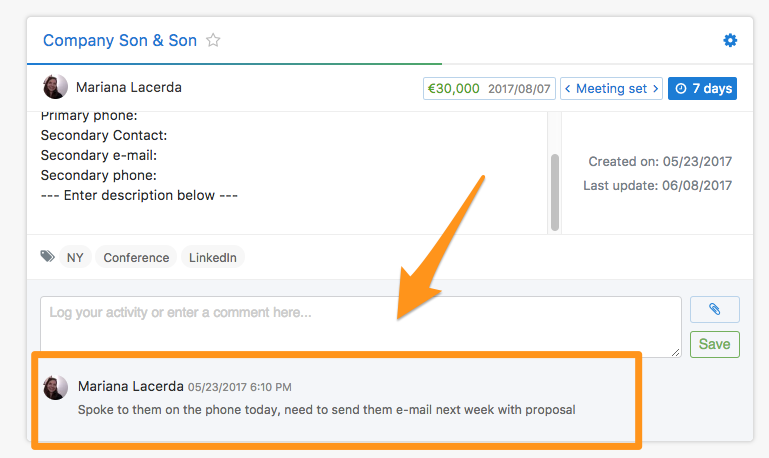Image resolution: width=769 pixels, height=458 pixels.
Task: Select the NY tag
Action: (x=75, y=257)
